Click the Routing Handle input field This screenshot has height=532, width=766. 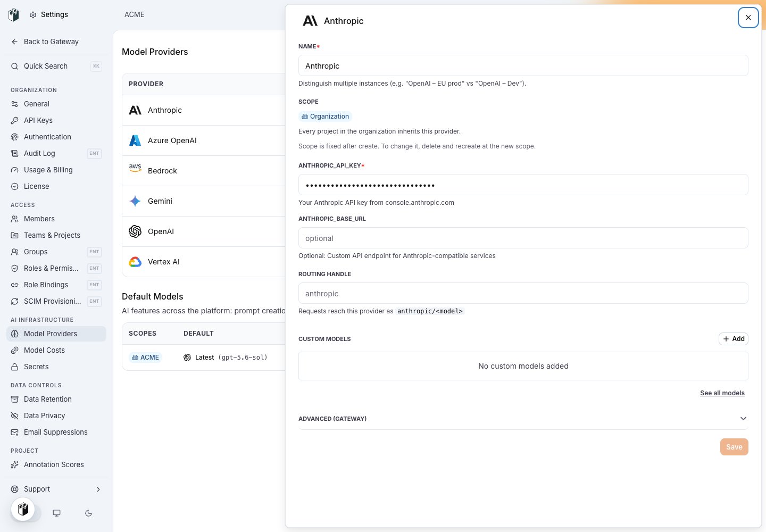(x=523, y=294)
